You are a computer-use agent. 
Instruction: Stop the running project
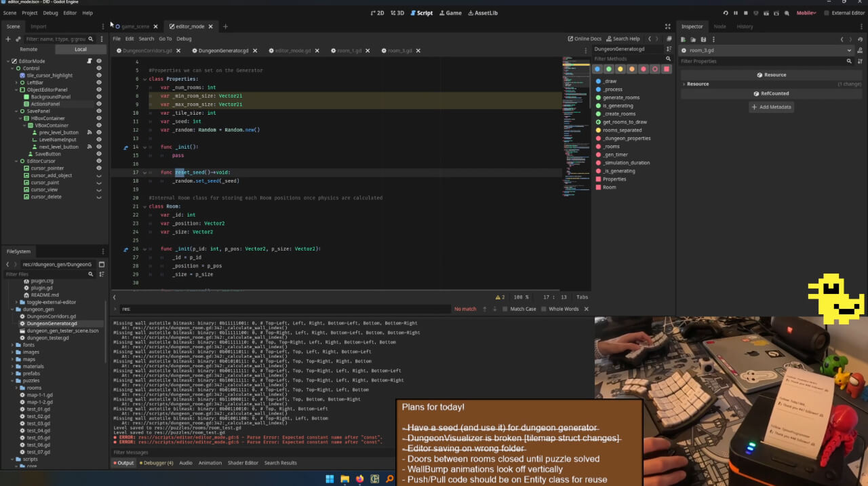[746, 13]
